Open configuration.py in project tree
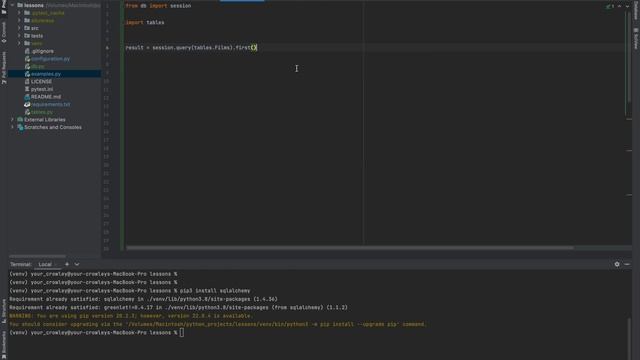The width and height of the screenshot is (640, 360). (x=51, y=59)
